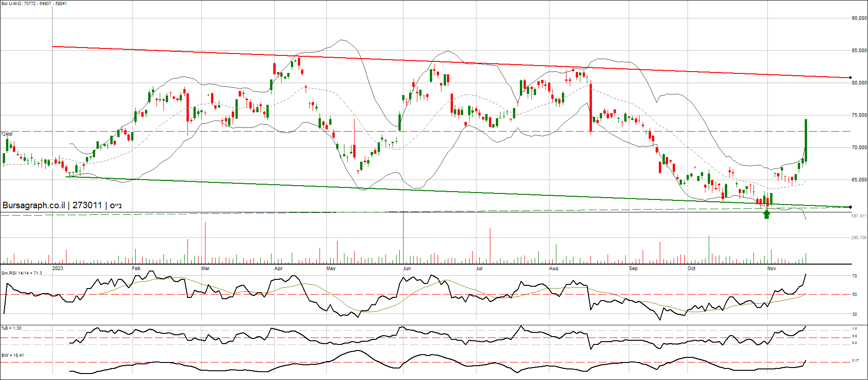Select the 2023 label on time axis

pos(58,268)
